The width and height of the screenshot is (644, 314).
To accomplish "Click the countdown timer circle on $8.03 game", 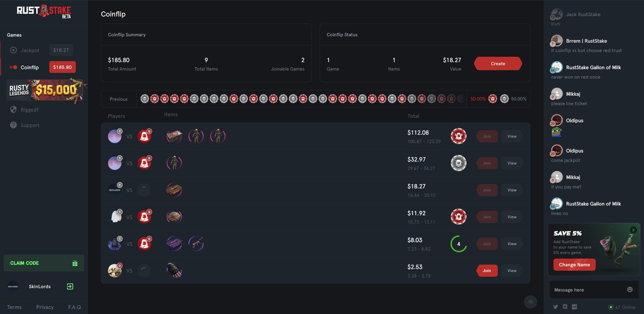I will click(x=458, y=244).
